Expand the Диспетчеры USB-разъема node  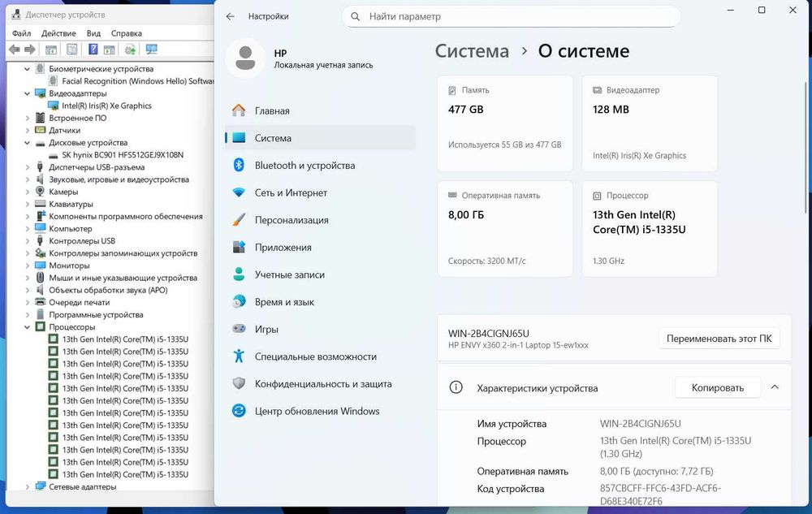tap(27, 167)
